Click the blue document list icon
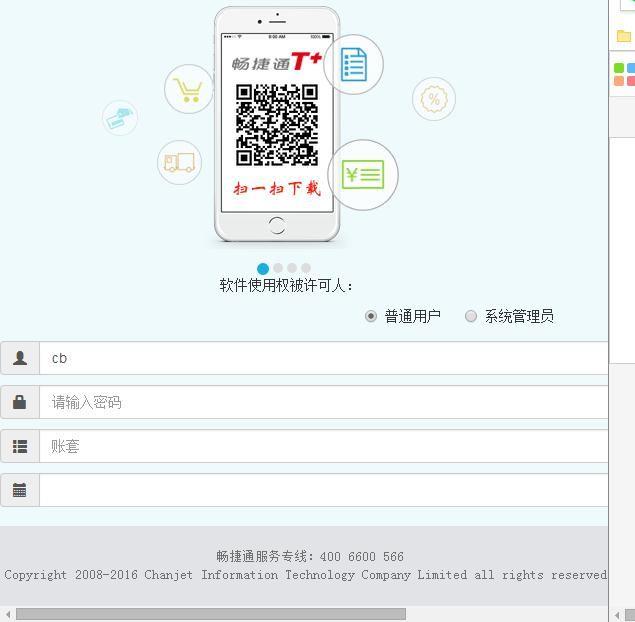 point(354,64)
